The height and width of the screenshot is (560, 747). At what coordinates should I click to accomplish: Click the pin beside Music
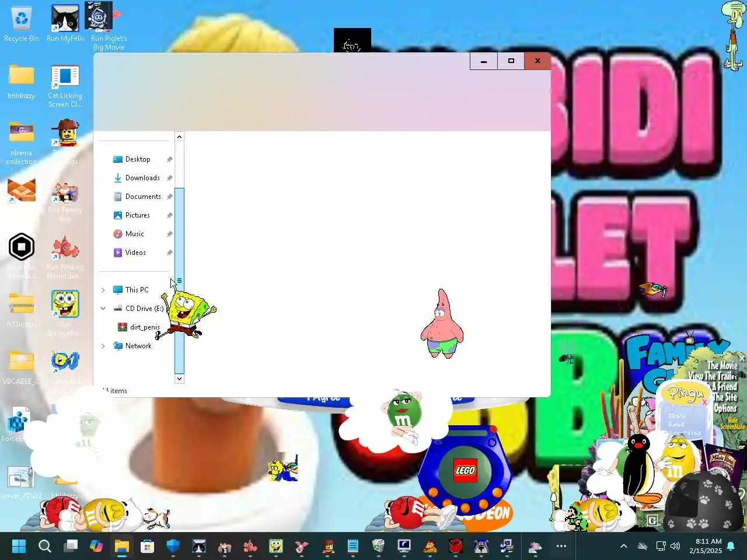pos(169,234)
